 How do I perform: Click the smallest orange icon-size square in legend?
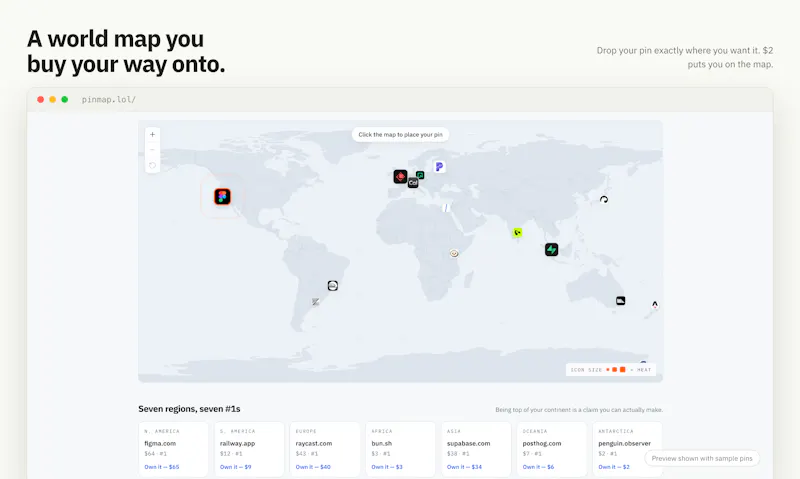tap(608, 370)
